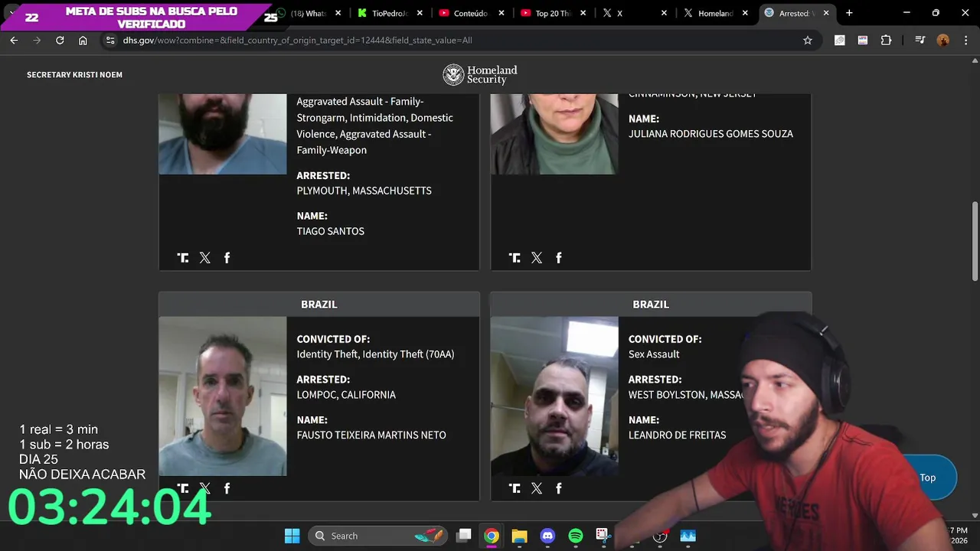Open Spotify from the taskbar
This screenshot has width=980, height=551.
click(576, 536)
